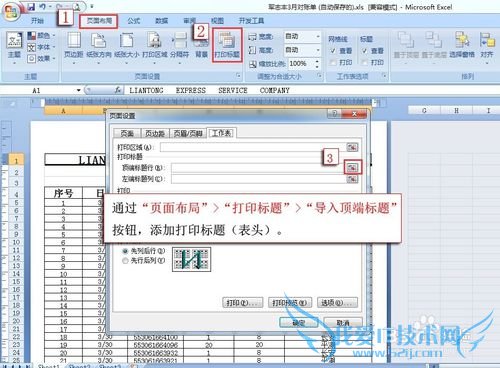Select the 页边距 tab in page setup dialog
Image resolution: width=500 pixels, height=368 pixels.
pos(155,133)
